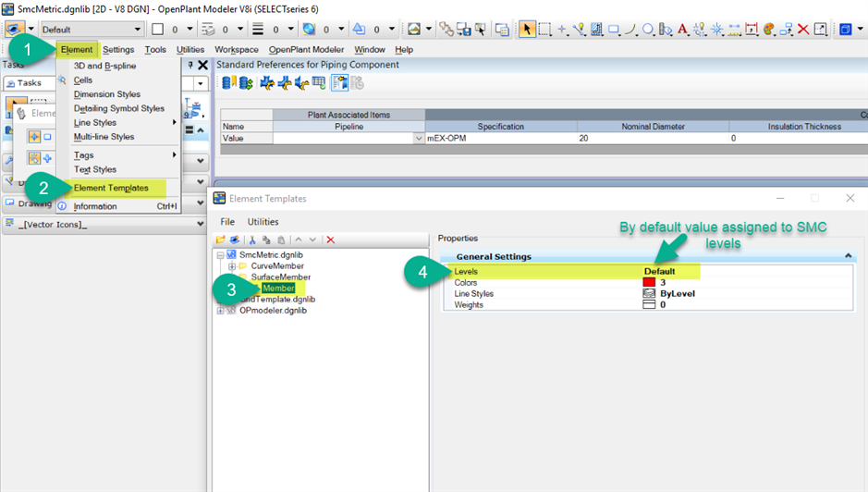Select the Dimension Element tool

[752, 30]
